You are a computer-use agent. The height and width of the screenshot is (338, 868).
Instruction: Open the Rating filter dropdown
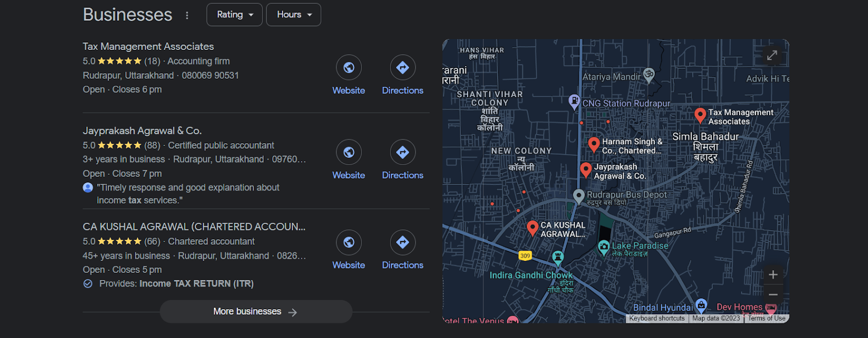(x=234, y=15)
